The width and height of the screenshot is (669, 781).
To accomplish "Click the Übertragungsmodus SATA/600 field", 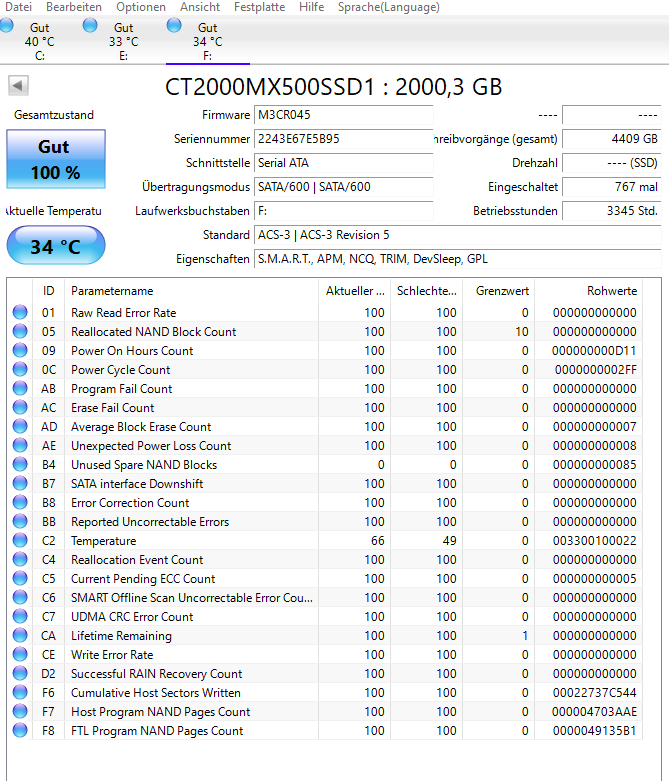I will coord(343,187).
